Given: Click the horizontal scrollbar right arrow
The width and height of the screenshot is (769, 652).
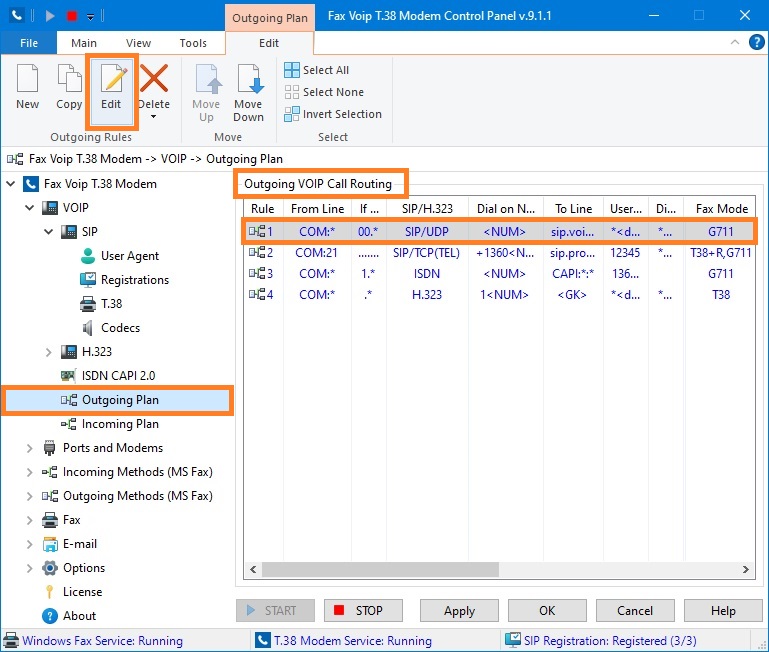Looking at the screenshot, I should click(746, 570).
